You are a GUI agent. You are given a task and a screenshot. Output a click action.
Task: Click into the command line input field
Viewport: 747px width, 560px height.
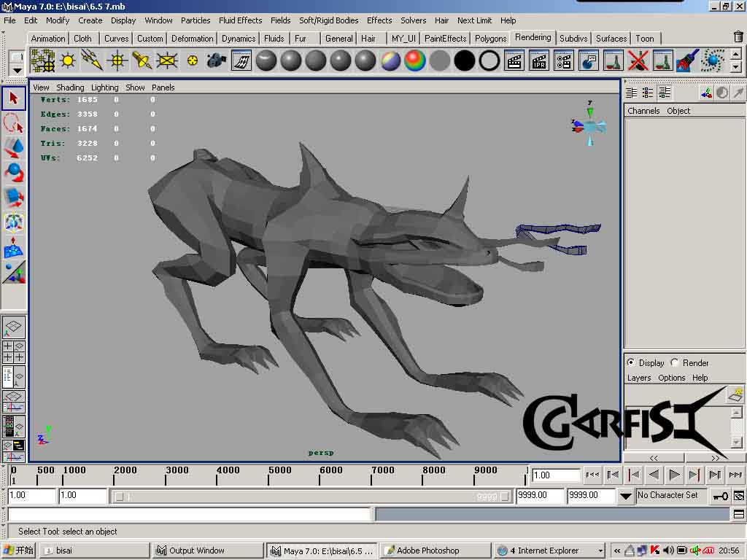coord(189,514)
